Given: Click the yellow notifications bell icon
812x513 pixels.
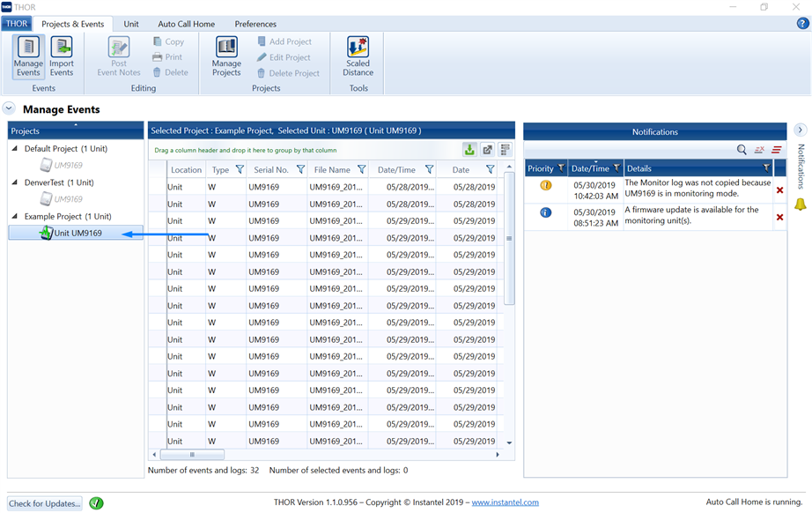Looking at the screenshot, I should click(x=800, y=204).
